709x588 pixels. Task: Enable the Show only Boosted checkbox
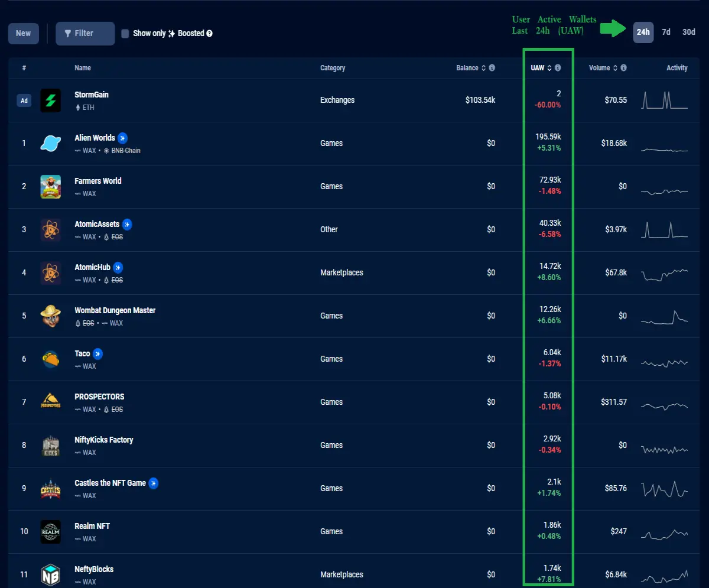(125, 34)
